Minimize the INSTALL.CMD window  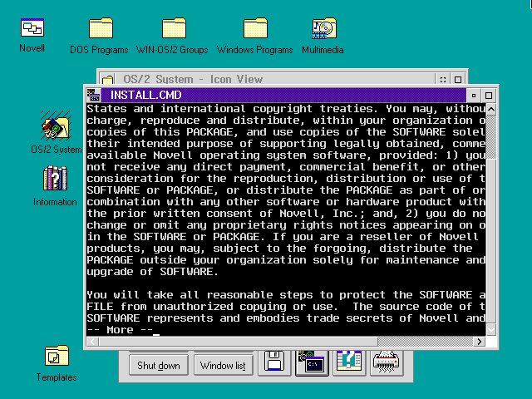point(474,96)
